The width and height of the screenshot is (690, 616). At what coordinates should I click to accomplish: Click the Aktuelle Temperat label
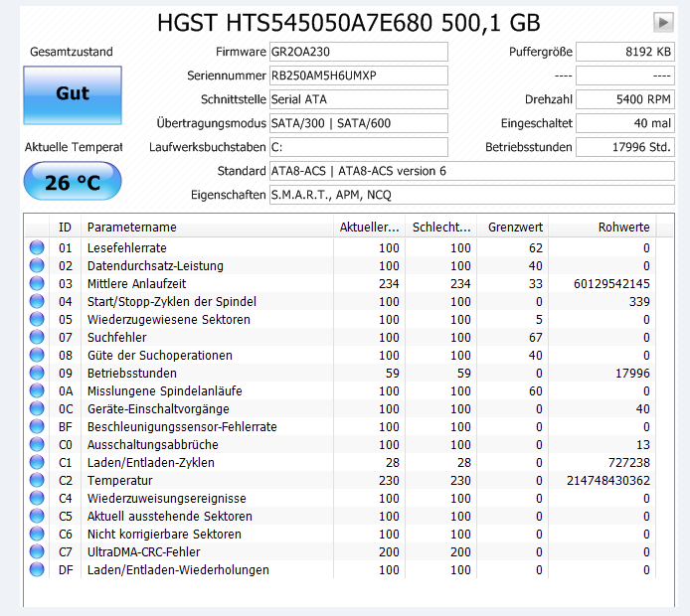coord(74,147)
